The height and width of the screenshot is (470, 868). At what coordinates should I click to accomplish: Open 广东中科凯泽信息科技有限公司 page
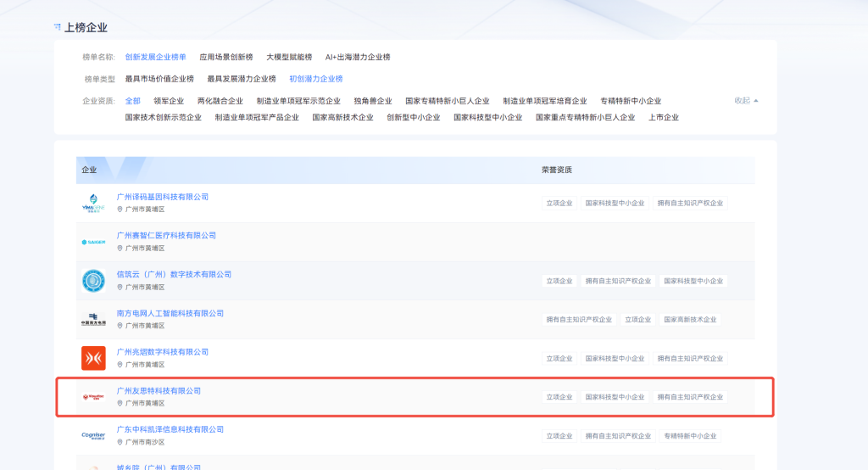pos(170,429)
